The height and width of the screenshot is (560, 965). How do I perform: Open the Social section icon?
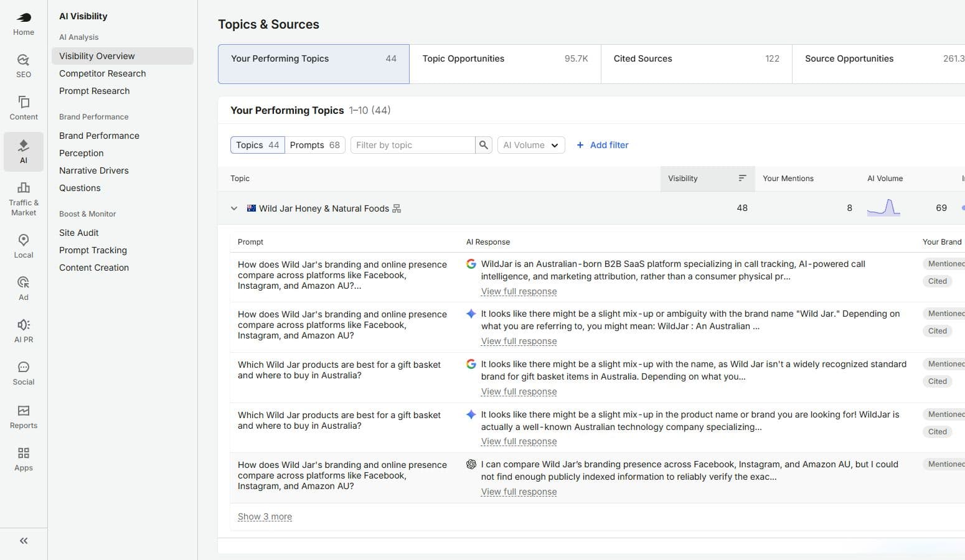coord(24,367)
